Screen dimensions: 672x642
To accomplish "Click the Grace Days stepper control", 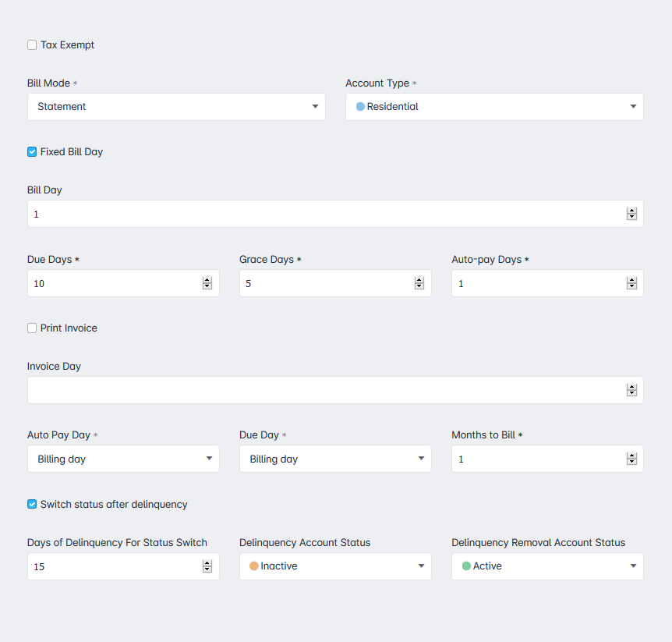I will tap(419, 283).
